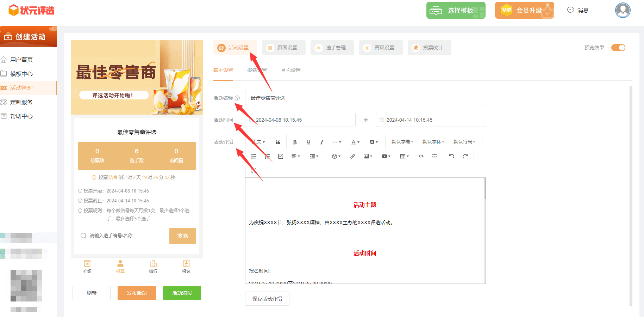Open the 报名 signup in phone preview

point(186,267)
